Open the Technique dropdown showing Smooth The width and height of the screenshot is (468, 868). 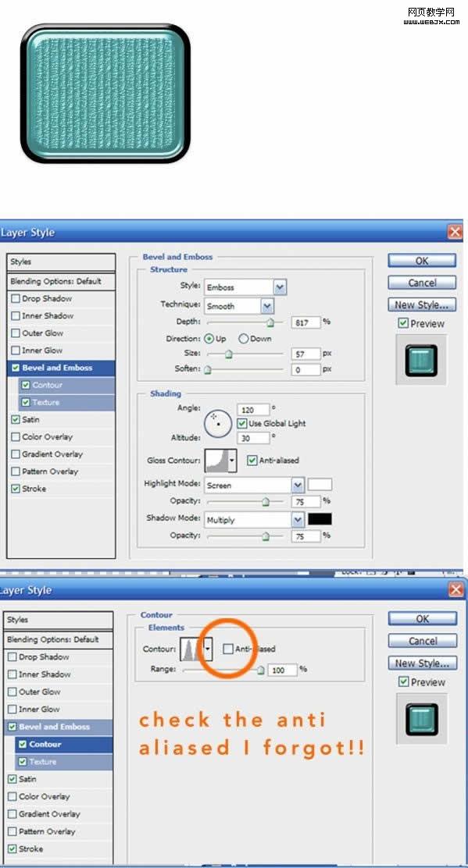(x=239, y=306)
